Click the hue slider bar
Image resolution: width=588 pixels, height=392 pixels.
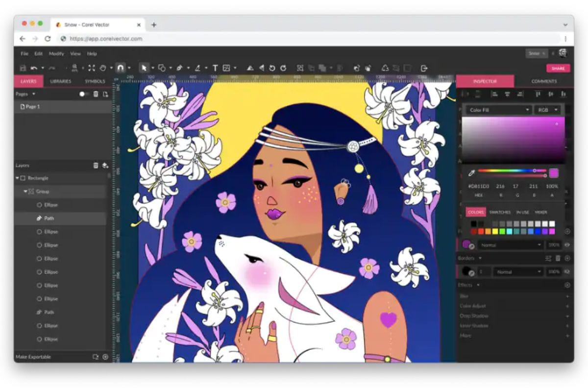[513, 171]
